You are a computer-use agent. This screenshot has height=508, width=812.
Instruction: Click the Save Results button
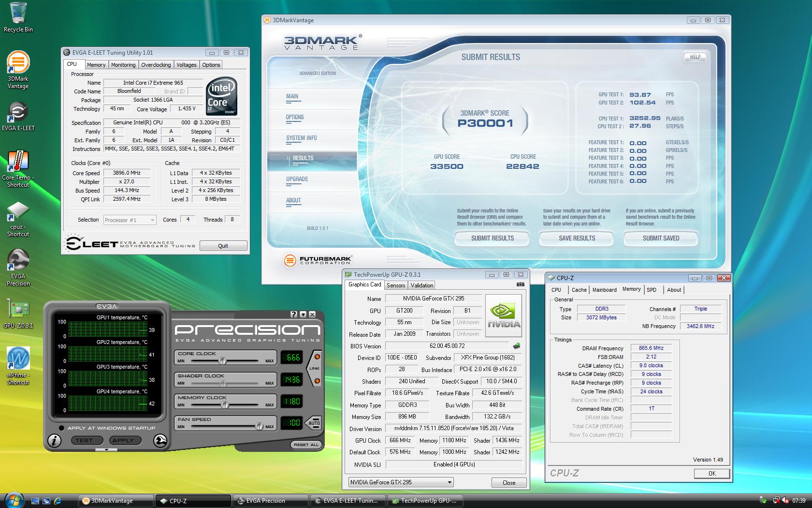coord(577,238)
